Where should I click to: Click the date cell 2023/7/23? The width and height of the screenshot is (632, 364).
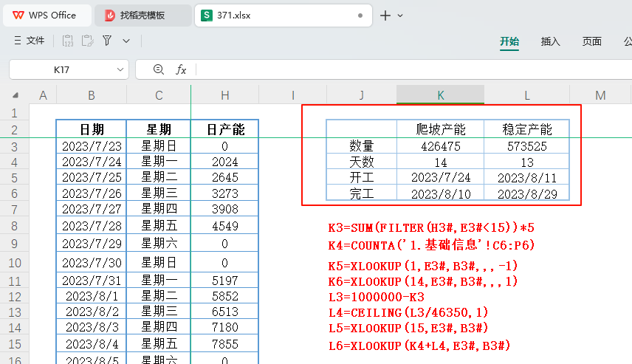(x=92, y=146)
